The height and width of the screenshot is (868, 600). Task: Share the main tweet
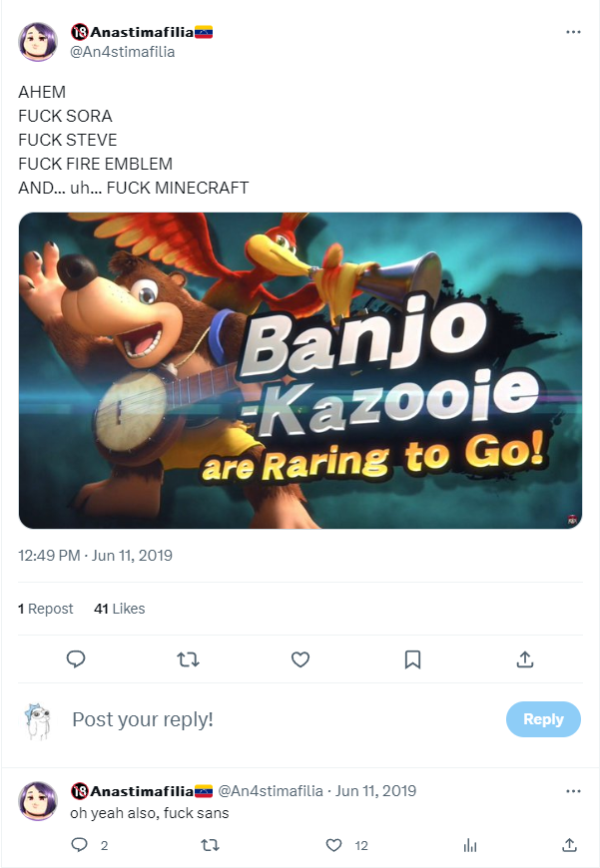(x=525, y=659)
